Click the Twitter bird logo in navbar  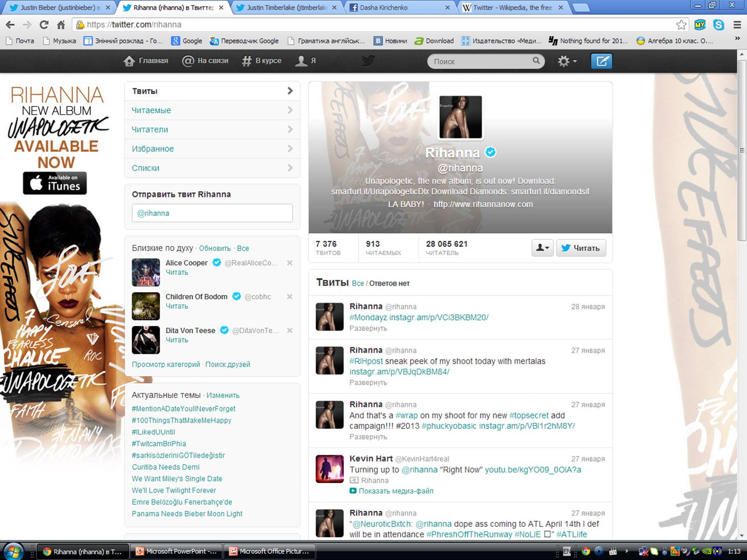point(368,61)
